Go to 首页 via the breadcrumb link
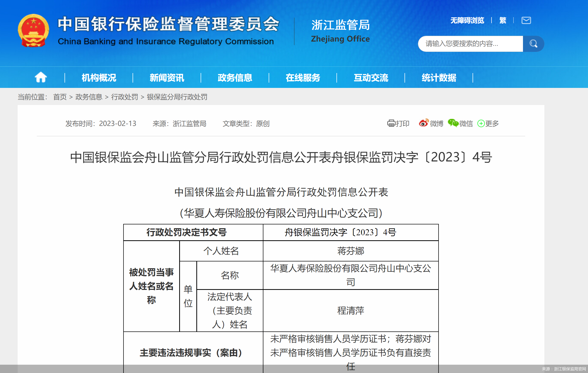The height and width of the screenshot is (373, 588). 59,97
